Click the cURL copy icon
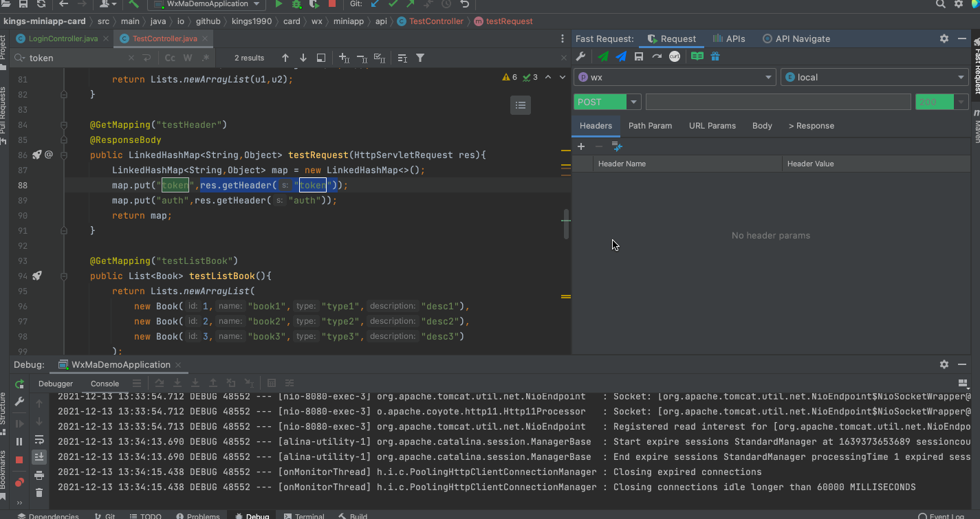Viewport: 980px width, 519px height. point(675,57)
